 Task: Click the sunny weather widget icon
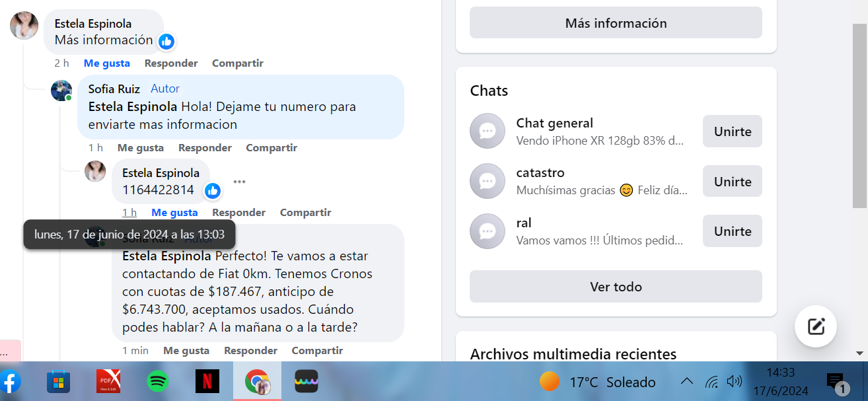[x=550, y=382]
